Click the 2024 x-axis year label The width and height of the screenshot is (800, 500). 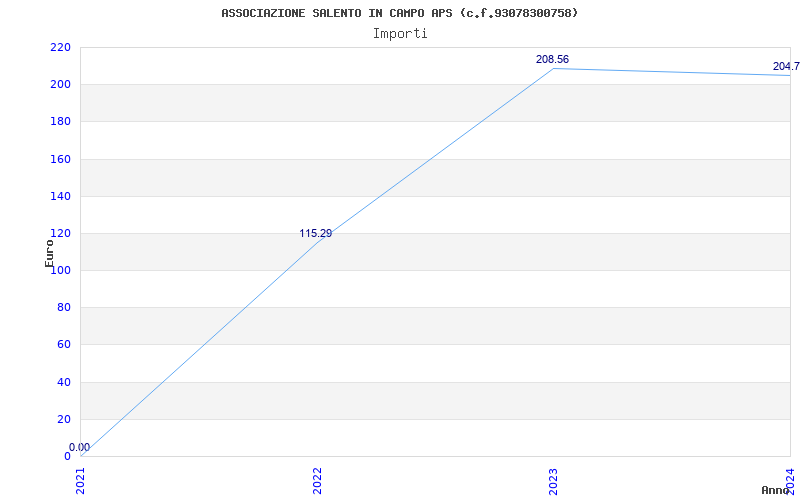[x=791, y=481]
